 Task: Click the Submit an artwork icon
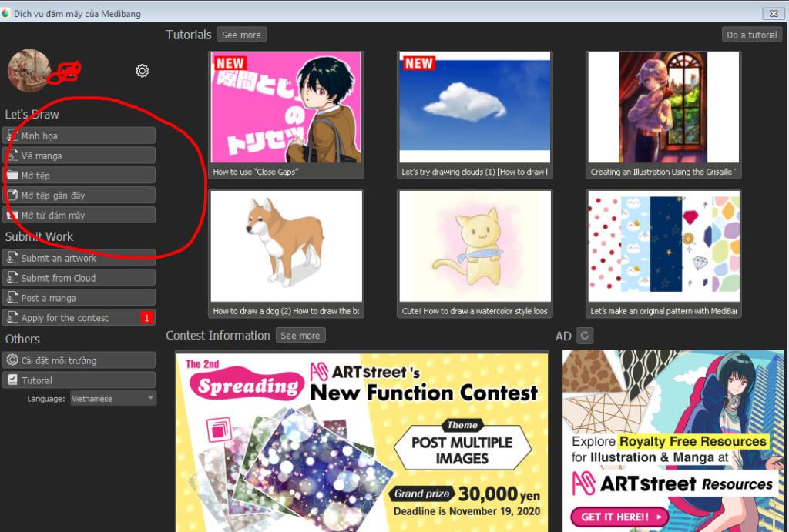(12, 258)
